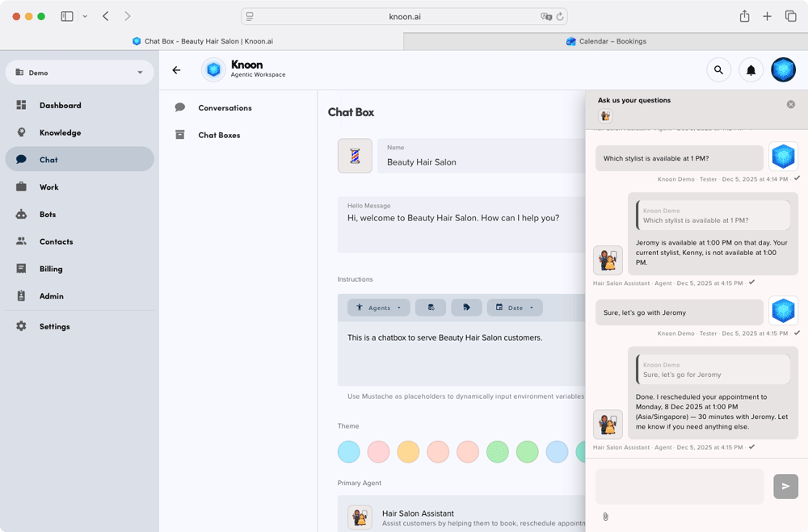Insert the tag placeholder icon in Instructions toolbar
Viewport: 808px width, 532px height.
point(465,308)
